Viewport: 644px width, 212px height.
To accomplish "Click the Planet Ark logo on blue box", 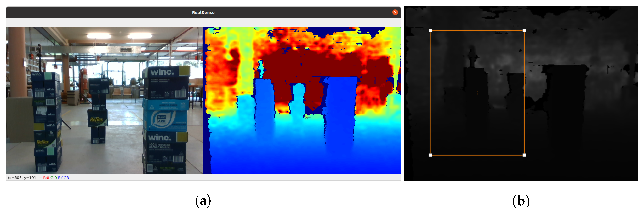I will tap(162, 119).
